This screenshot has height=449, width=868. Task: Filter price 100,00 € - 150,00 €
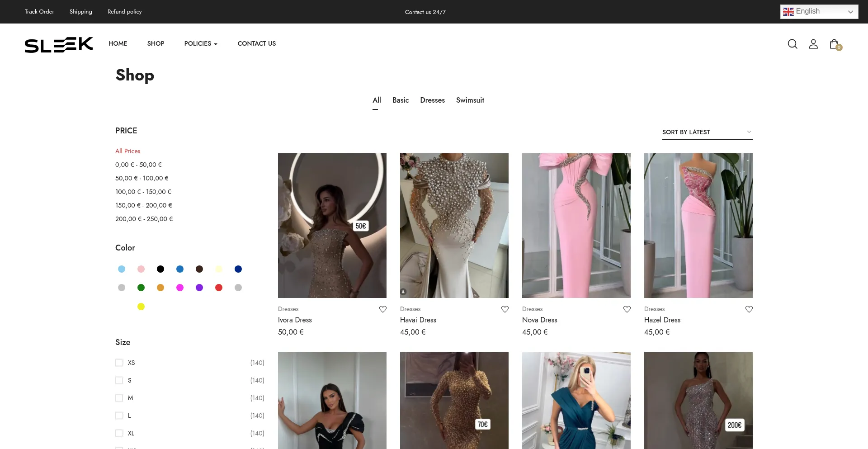tap(143, 192)
